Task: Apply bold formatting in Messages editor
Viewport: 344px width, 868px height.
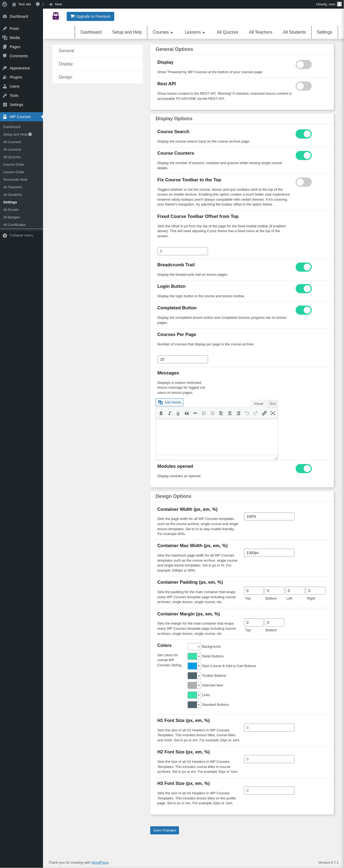Action: 161,413
